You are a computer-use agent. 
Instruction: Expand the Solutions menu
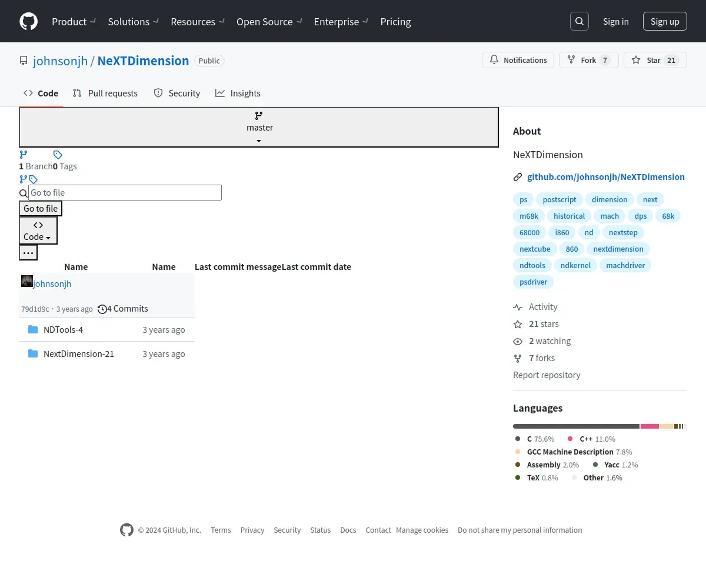pos(133,21)
